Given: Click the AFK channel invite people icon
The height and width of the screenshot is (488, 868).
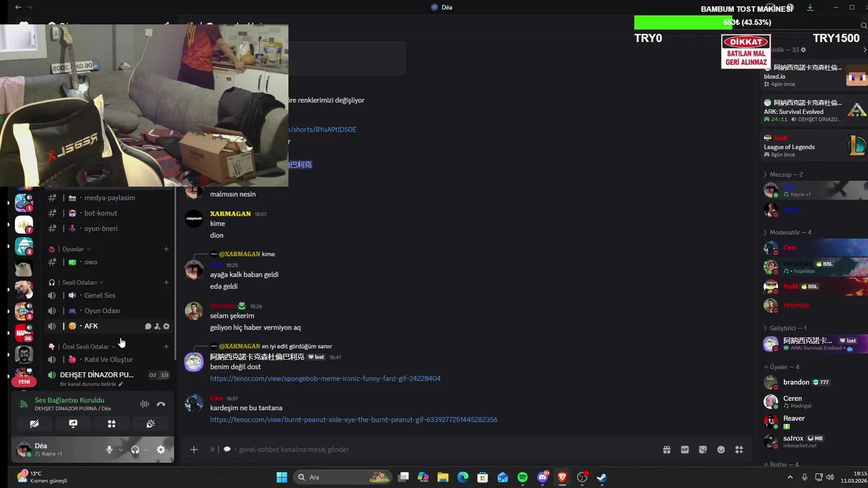Looking at the screenshot, I should coord(157,327).
